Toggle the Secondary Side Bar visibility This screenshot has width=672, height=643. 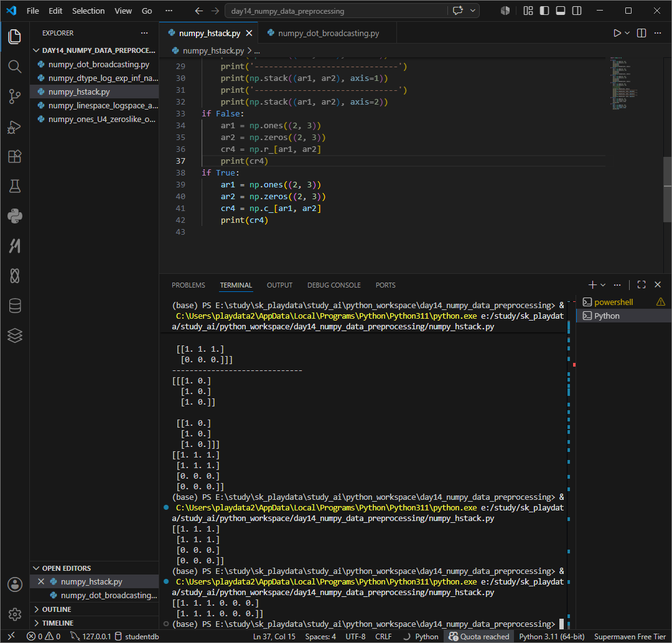coord(577,11)
